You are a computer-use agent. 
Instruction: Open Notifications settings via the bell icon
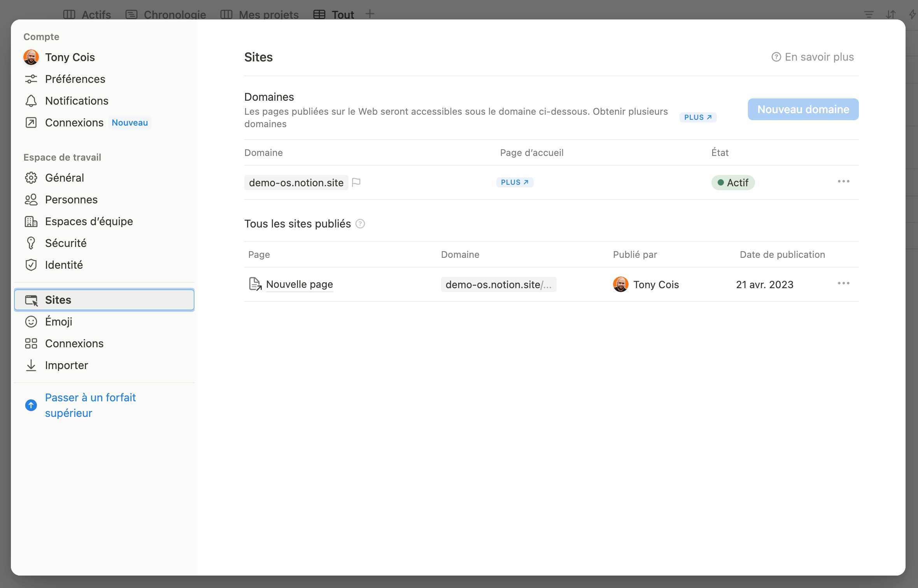click(x=31, y=101)
